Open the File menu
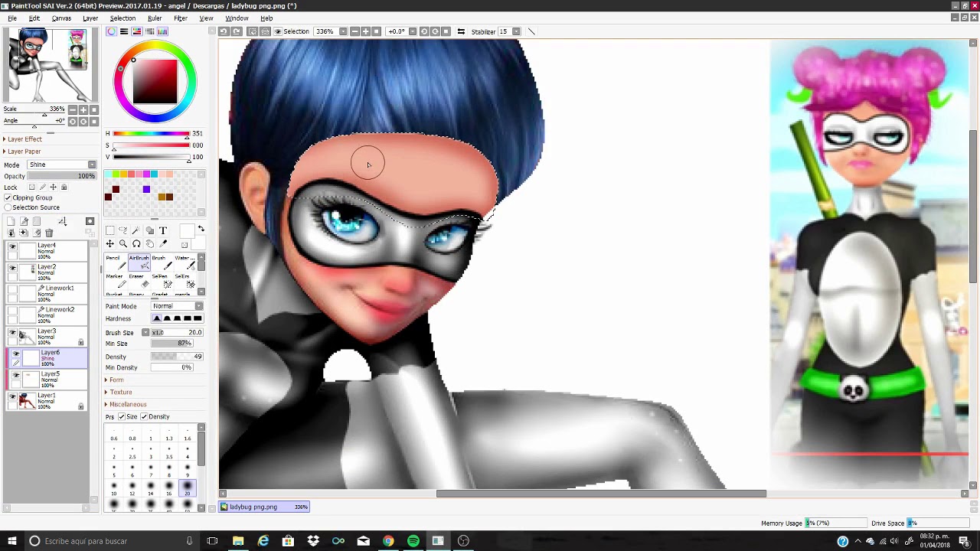The image size is (980, 551). (12, 18)
